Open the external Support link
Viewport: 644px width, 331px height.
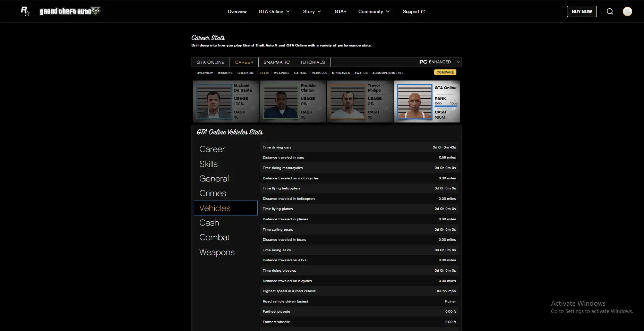(x=413, y=11)
